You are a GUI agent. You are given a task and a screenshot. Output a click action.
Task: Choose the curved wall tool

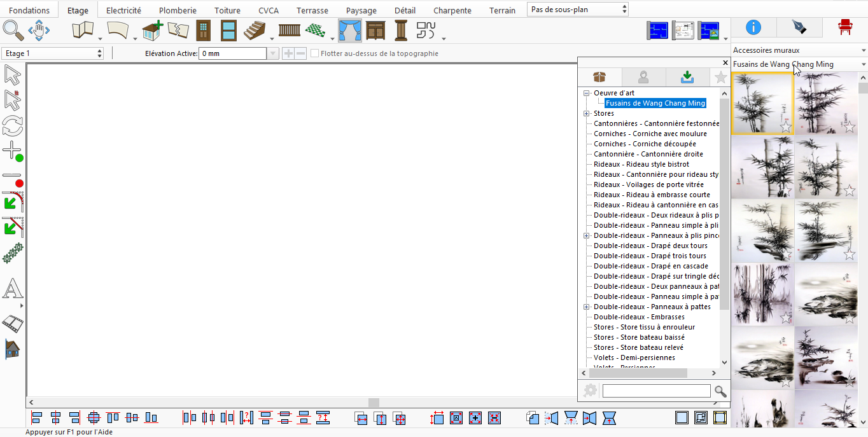point(118,30)
